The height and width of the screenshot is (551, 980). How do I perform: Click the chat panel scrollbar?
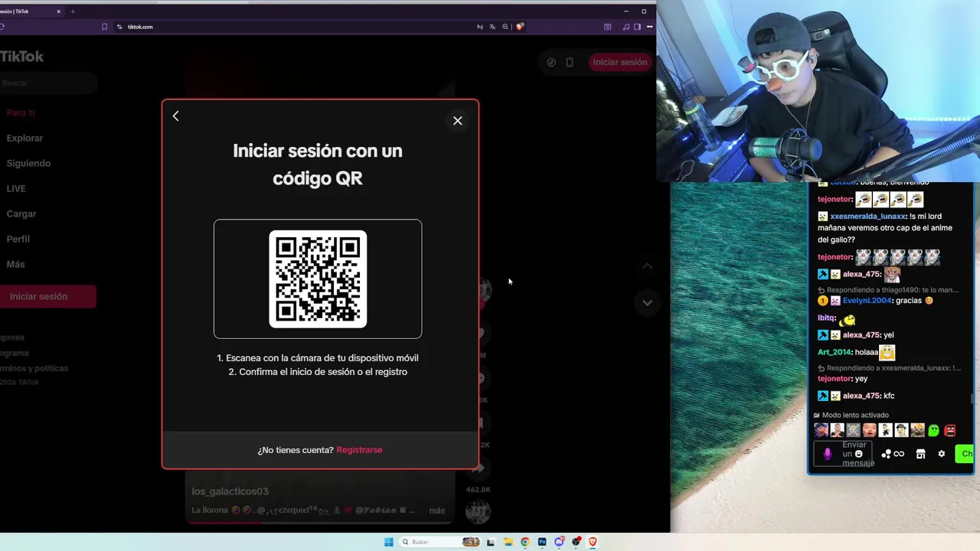[972, 398]
